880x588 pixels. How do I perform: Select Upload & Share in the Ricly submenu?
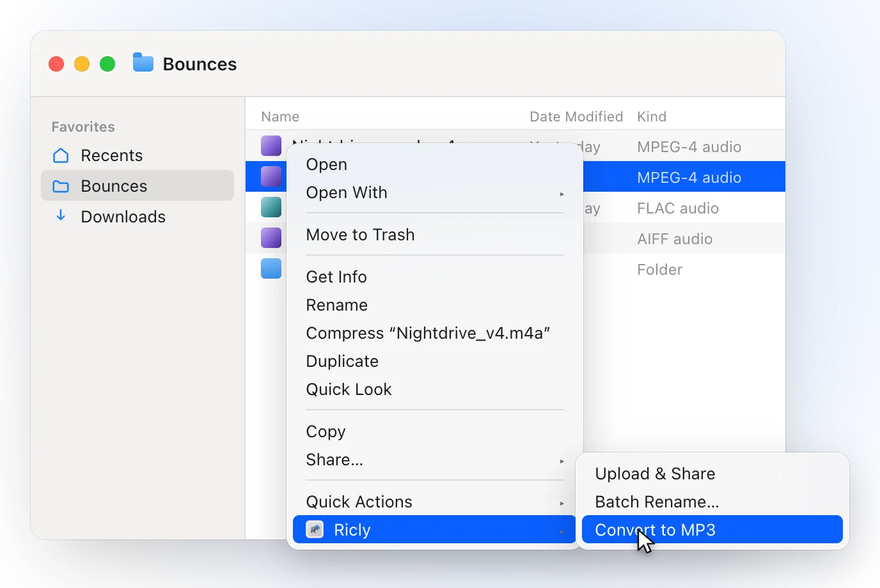[x=712, y=474]
